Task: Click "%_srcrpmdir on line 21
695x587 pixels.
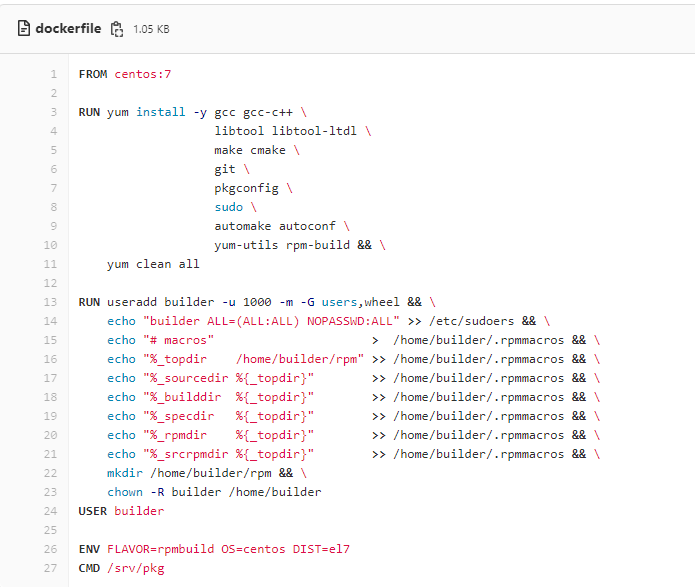Action: tap(186, 454)
